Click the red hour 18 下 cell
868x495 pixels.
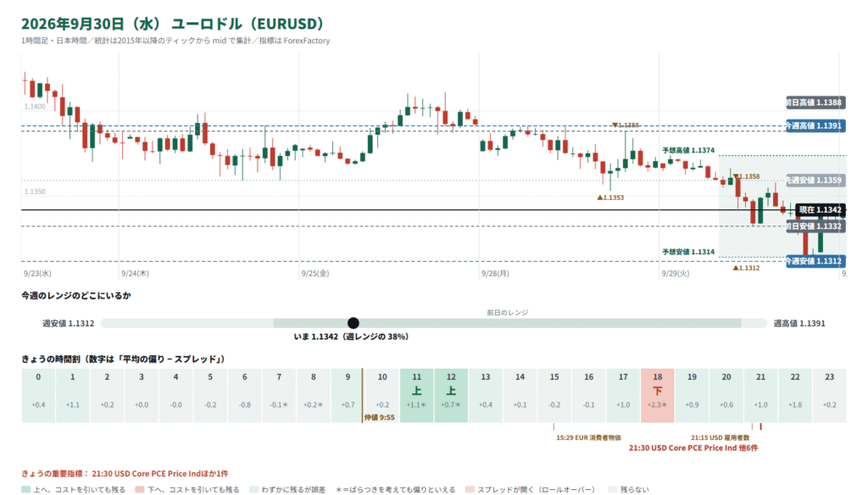(x=658, y=395)
